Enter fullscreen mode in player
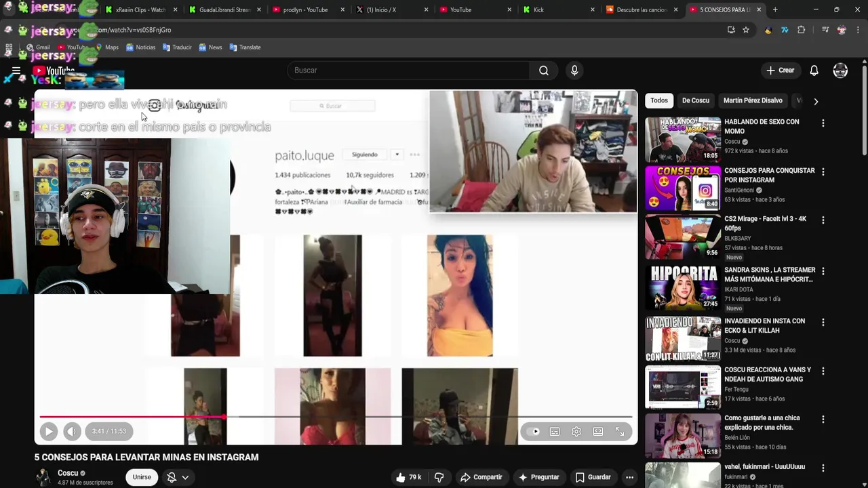Viewport: 868px width, 488px height. (x=620, y=432)
